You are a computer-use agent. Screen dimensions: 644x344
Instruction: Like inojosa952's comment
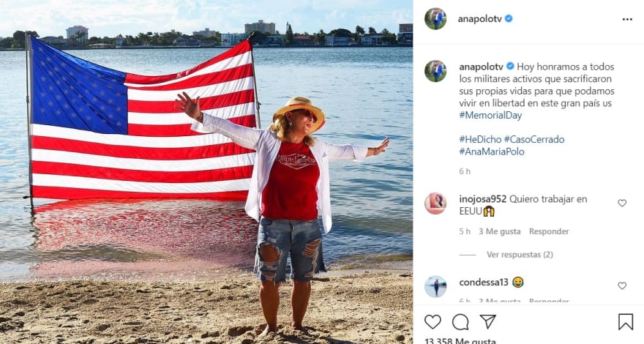click(x=622, y=203)
